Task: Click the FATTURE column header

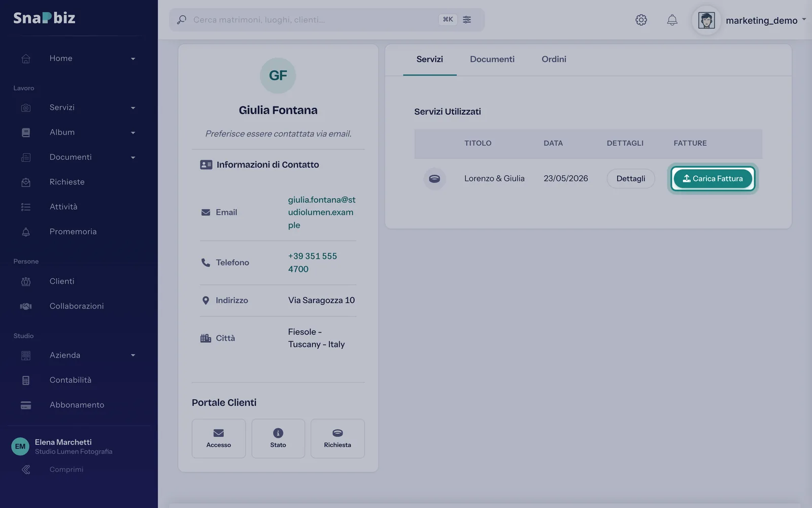Action: (690, 143)
